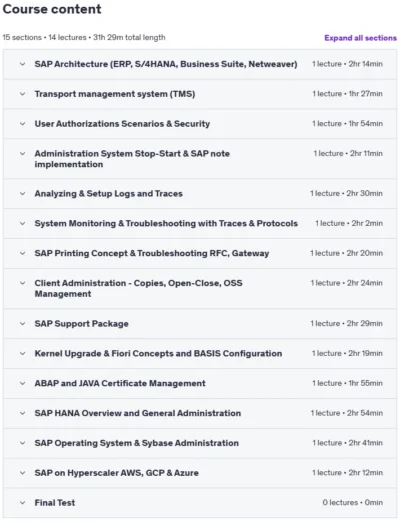Click the Final Test chevron icon
Image resolution: width=400 pixels, height=522 pixels.
[x=22, y=503]
